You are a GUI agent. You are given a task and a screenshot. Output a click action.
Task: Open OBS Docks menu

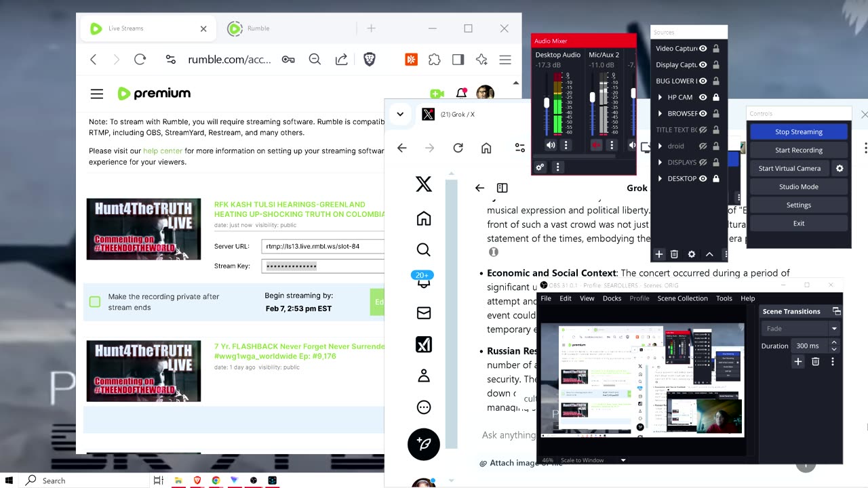click(612, 298)
